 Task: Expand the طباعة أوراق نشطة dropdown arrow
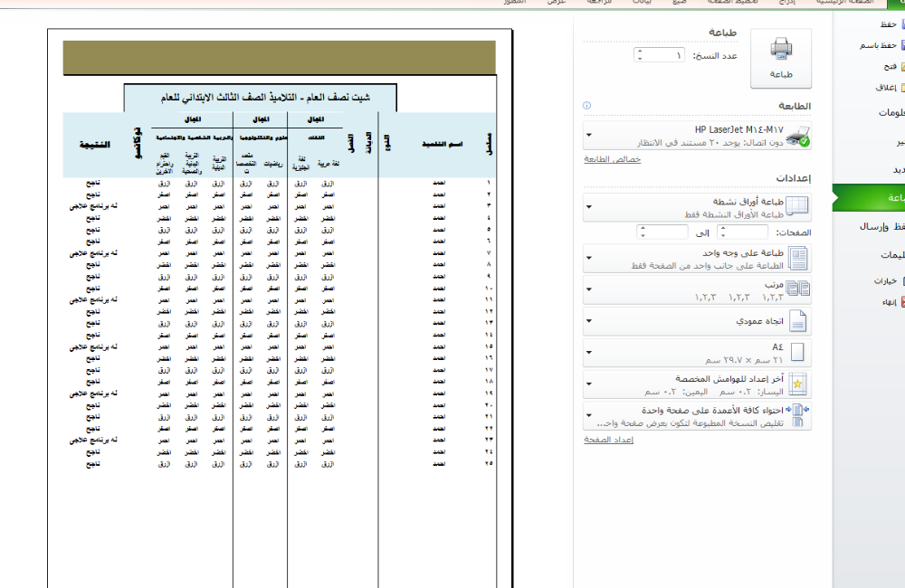589,206
